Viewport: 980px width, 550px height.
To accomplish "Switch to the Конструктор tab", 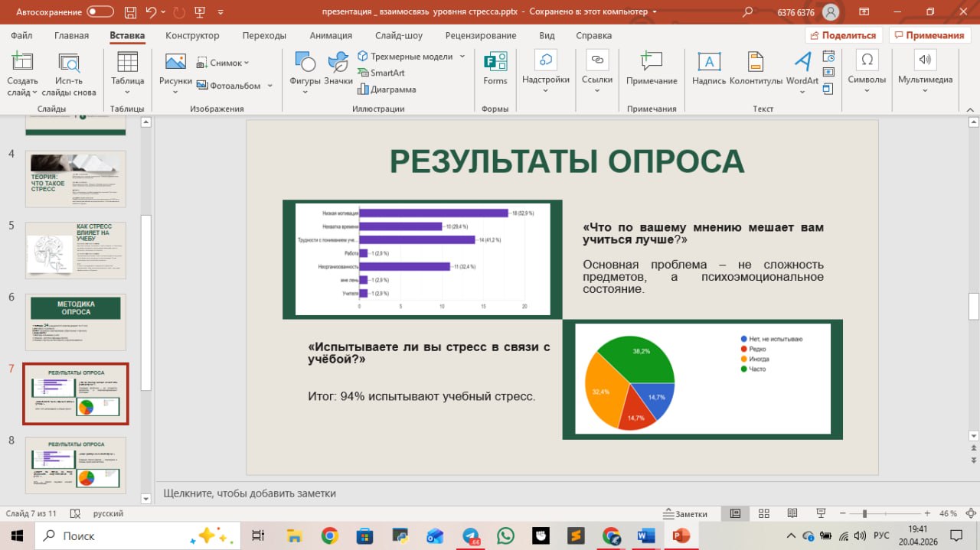I will 192,35.
